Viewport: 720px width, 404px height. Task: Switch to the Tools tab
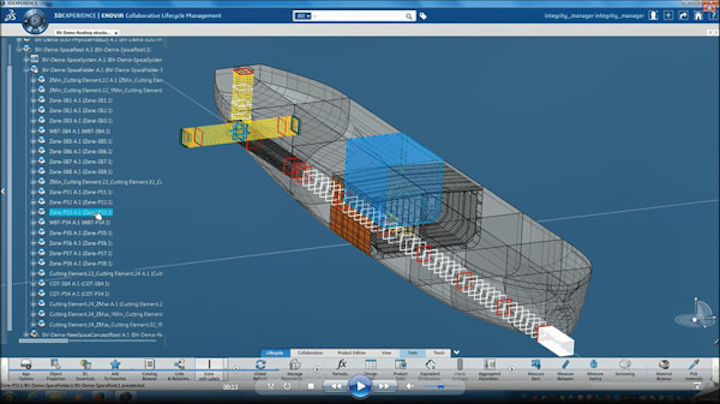pyautogui.click(x=412, y=353)
